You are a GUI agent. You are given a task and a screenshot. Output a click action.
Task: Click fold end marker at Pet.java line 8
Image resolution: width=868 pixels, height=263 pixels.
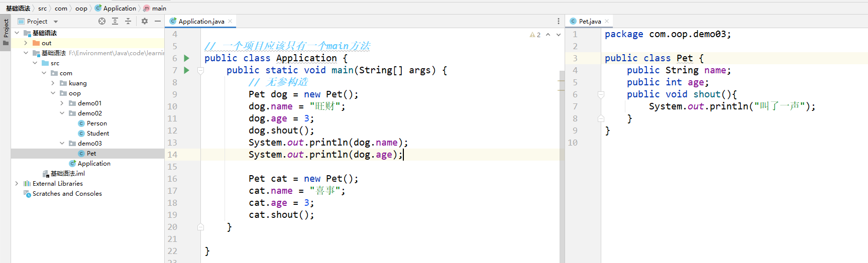point(601,118)
